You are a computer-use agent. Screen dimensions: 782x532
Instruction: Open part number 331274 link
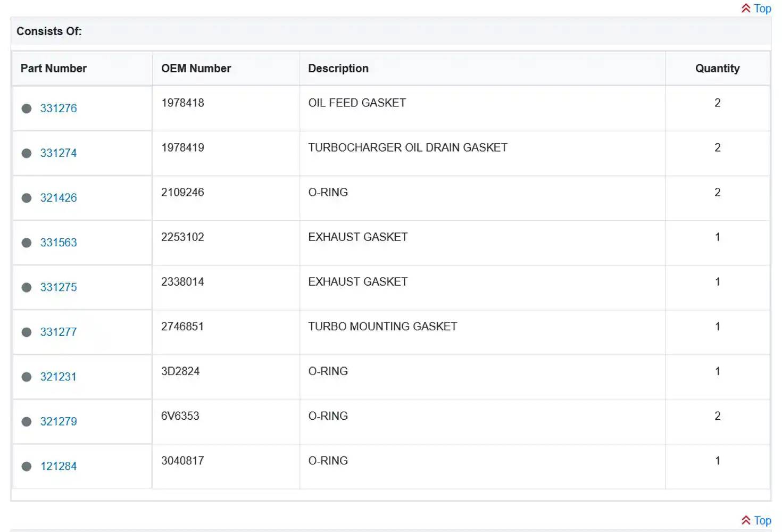coord(59,153)
